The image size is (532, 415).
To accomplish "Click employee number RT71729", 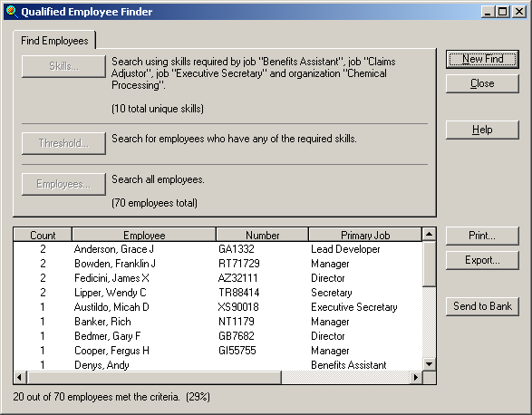I will point(239,264).
